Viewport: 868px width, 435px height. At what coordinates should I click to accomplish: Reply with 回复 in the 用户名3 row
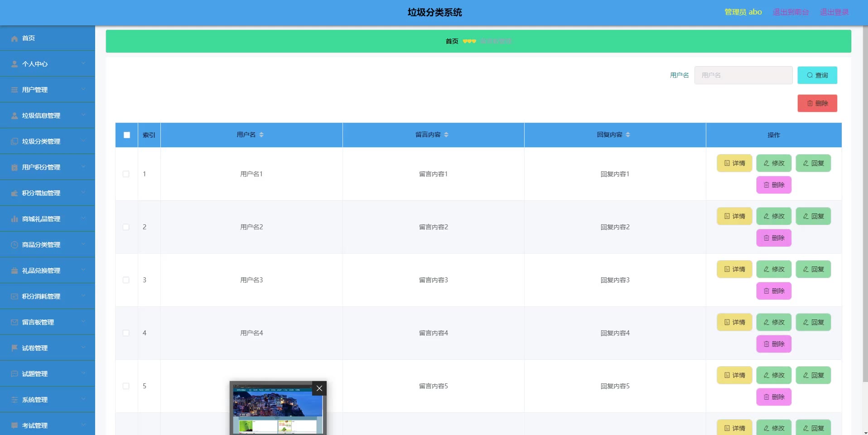click(813, 269)
